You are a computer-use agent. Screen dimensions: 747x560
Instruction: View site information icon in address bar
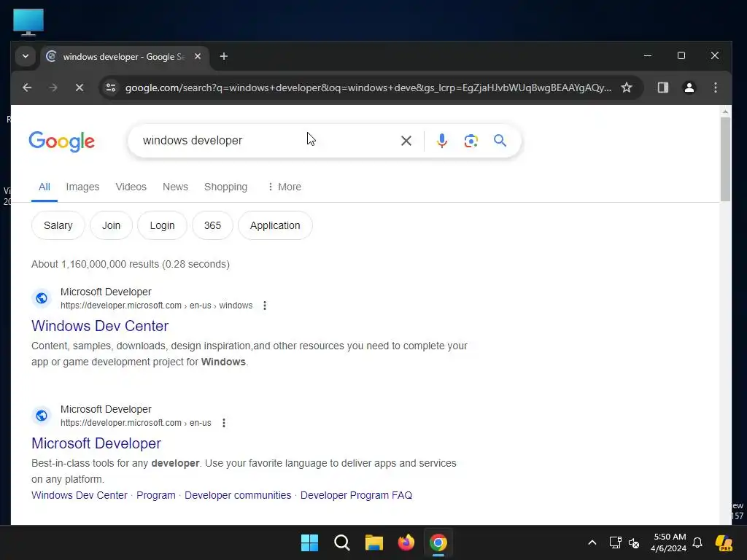tap(111, 87)
